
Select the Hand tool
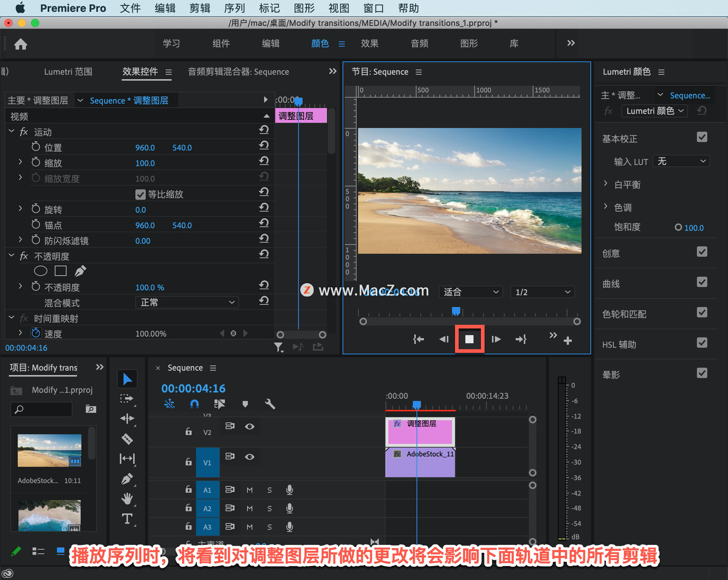[x=127, y=498]
